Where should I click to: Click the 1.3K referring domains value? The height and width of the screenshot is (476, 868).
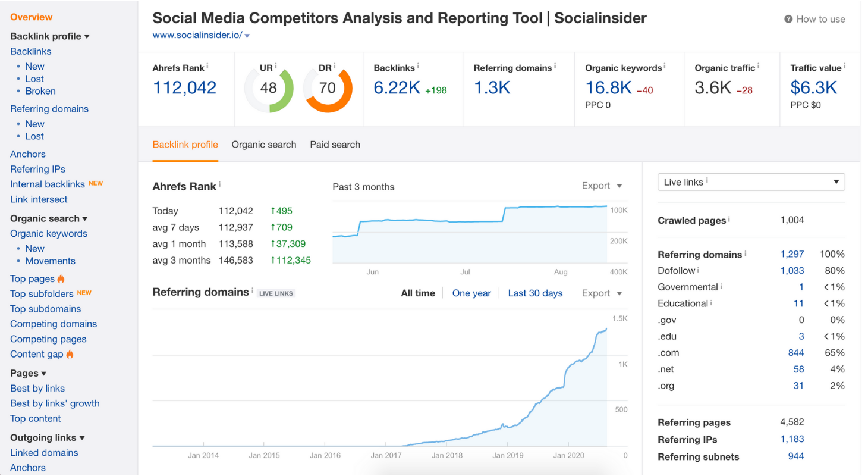point(492,87)
